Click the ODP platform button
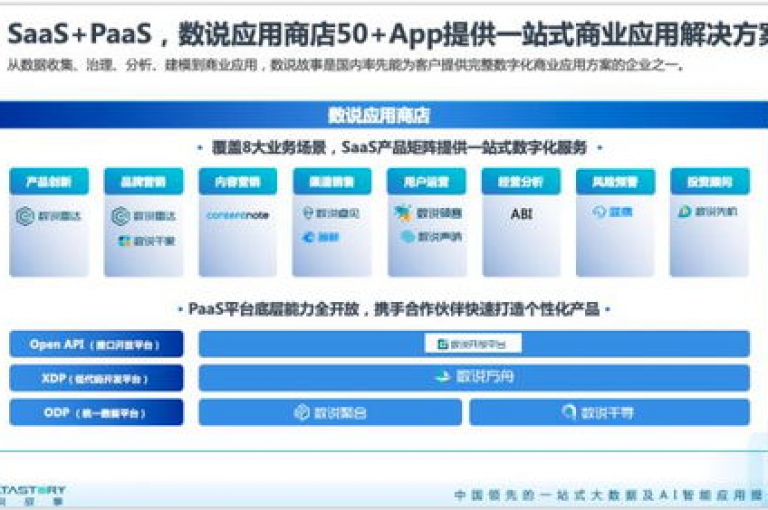Screen dimensions: 768x510 click(96, 412)
